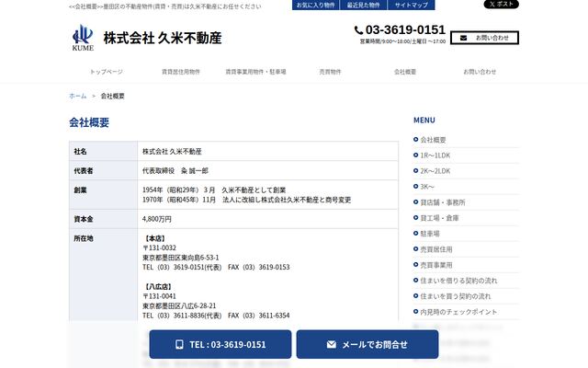Open お問い合わせ in the top navigation
588x368 pixels.
coord(480,72)
